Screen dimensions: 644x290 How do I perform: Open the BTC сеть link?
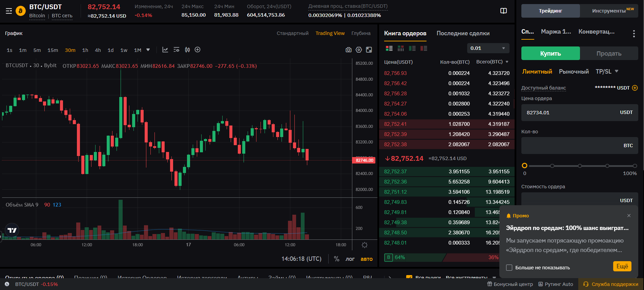(62, 16)
